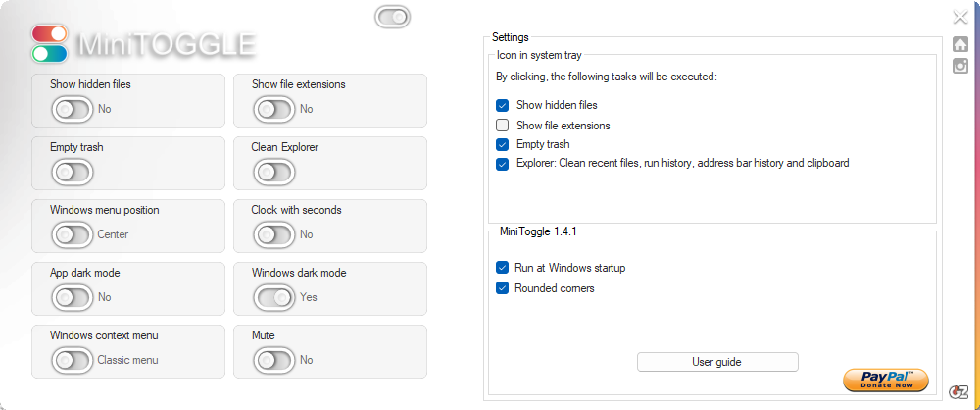Click the MiniToggle 1.4.1 version label
The image size is (980, 410).
538,231
